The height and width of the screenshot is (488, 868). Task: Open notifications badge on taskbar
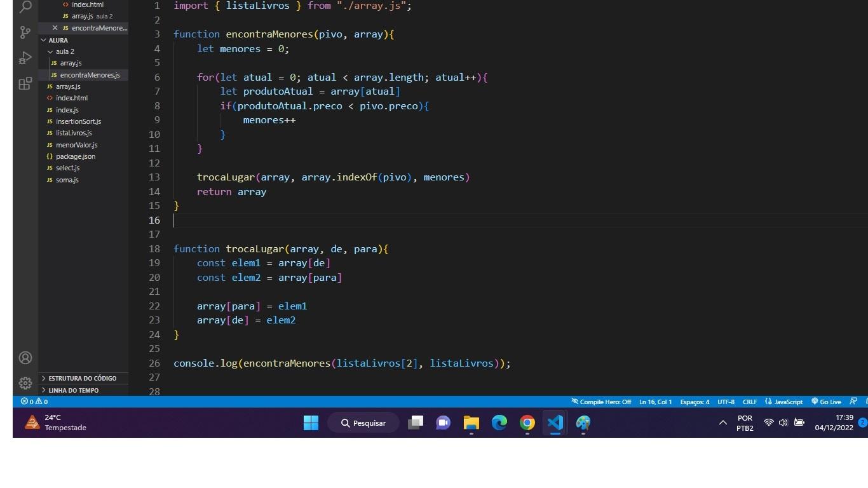tap(862, 423)
